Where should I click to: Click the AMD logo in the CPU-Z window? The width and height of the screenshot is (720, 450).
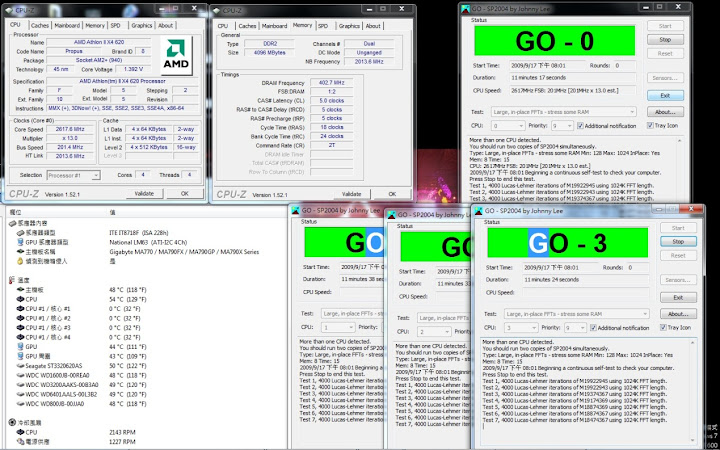(x=176, y=56)
